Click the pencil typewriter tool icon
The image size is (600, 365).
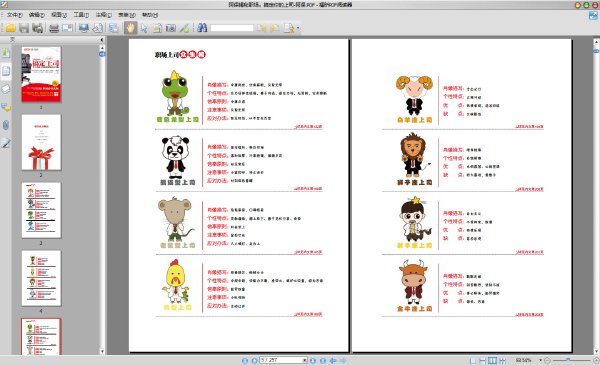[184, 28]
